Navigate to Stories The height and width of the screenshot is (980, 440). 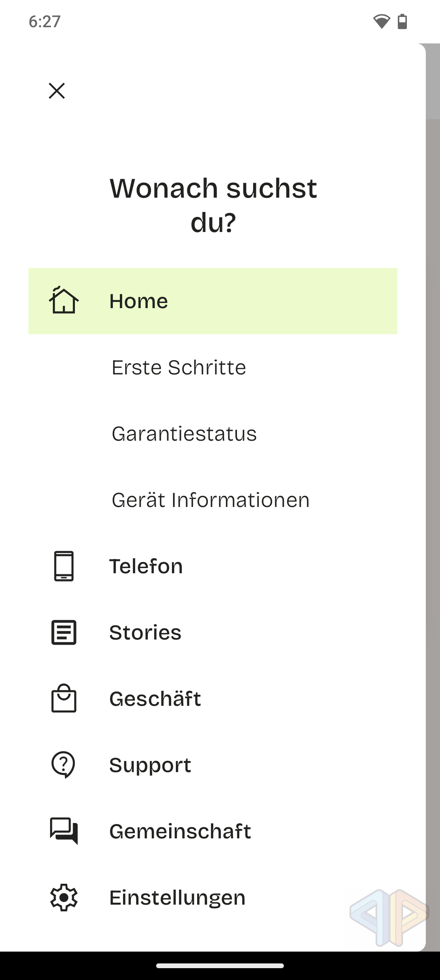(x=145, y=632)
